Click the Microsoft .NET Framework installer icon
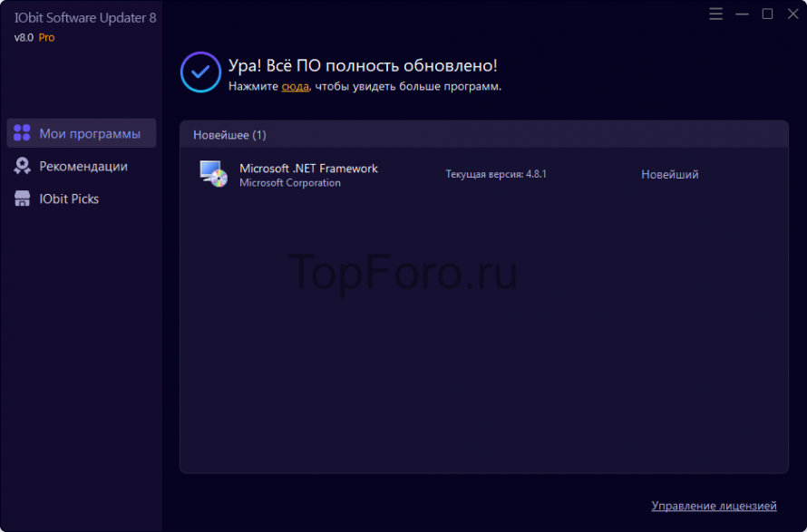The height and width of the screenshot is (532, 807). (x=214, y=174)
